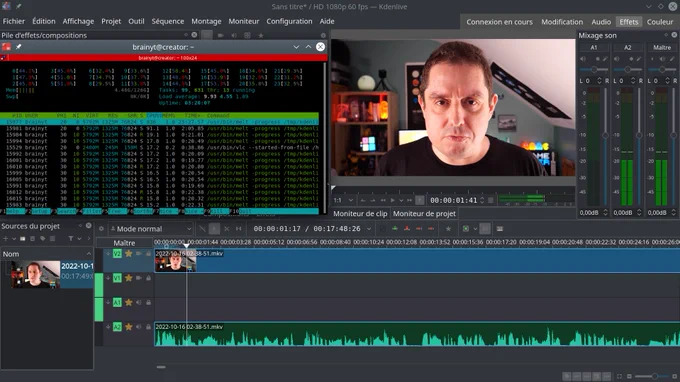680x382 pixels.
Task: Open the timecode format dropdown arrow
Action: click(x=369, y=229)
